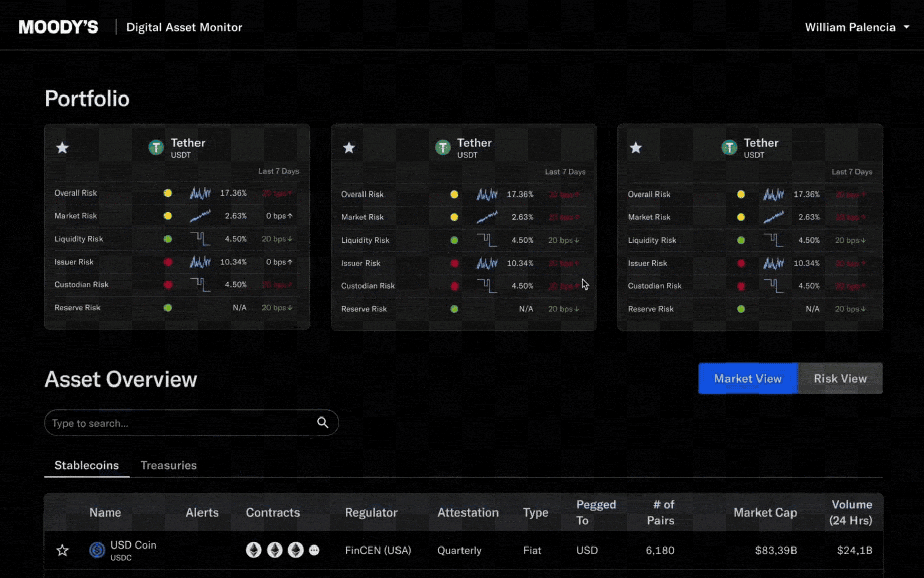Select the search magnifier icon
This screenshot has height=578, width=924.
click(x=323, y=423)
